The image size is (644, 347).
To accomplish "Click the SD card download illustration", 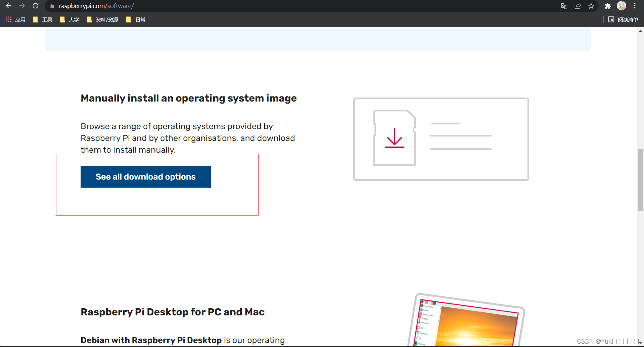I will (441, 139).
